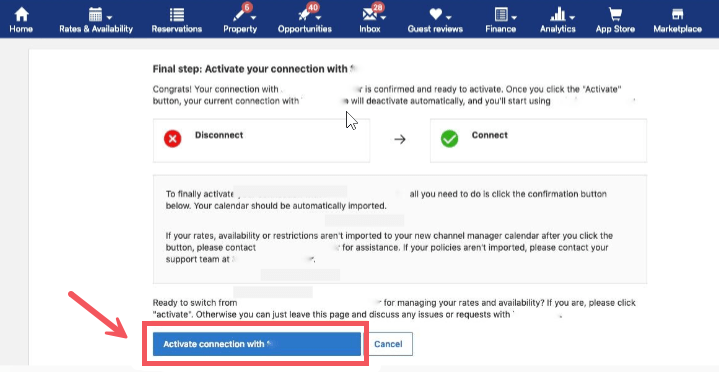
Task: Expand the Finance dropdown arrow
Action: 514,17
